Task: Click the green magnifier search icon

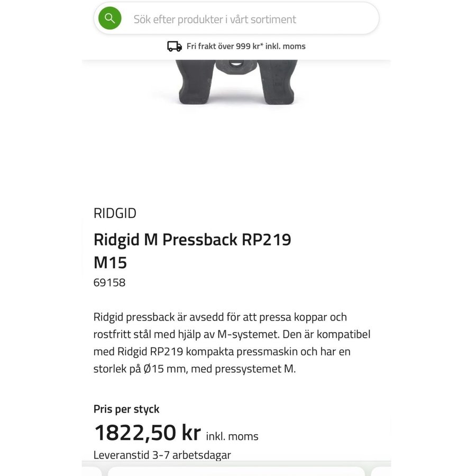Action: pyautogui.click(x=109, y=19)
